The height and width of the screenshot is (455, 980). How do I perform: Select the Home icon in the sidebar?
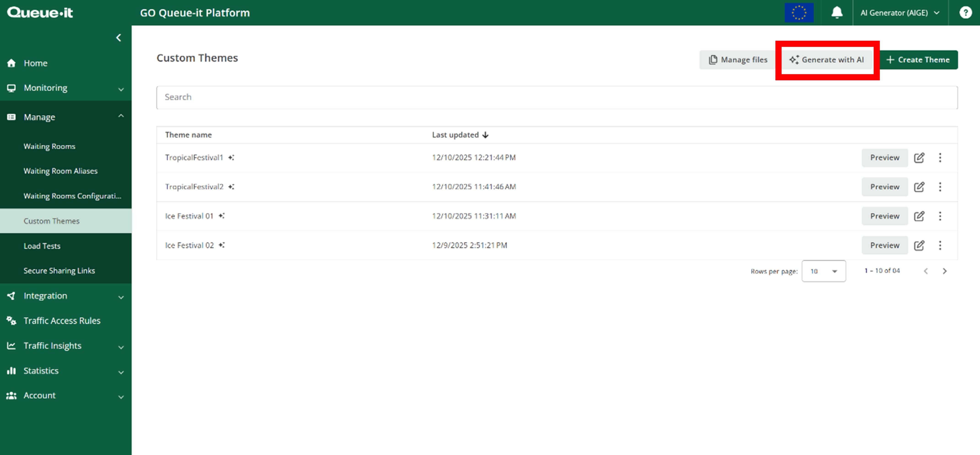click(11, 63)
